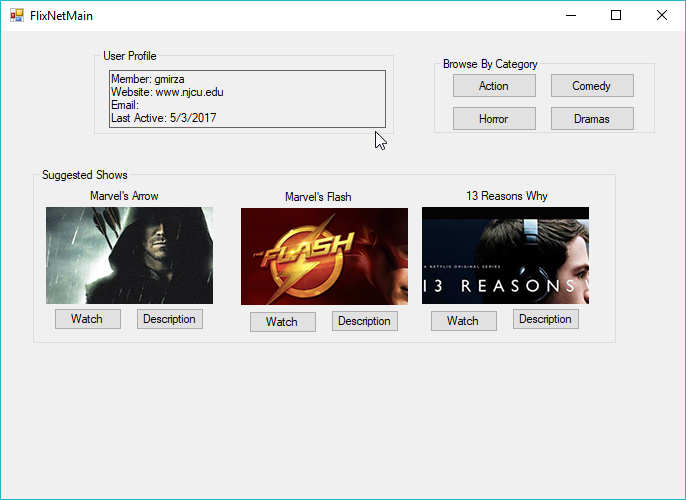Watch 13 Reasons Why
Image resolution: width=686 pixels, height=500 pixels.
pos(463,321)
